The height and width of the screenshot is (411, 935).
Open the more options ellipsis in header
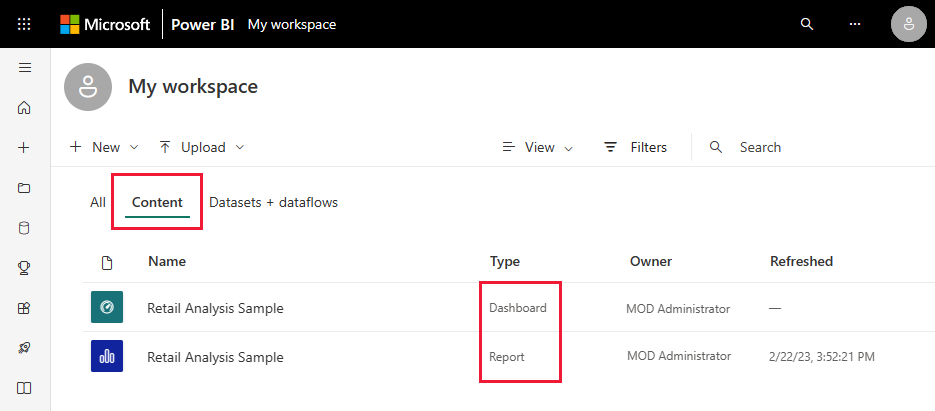pos(855,24)
